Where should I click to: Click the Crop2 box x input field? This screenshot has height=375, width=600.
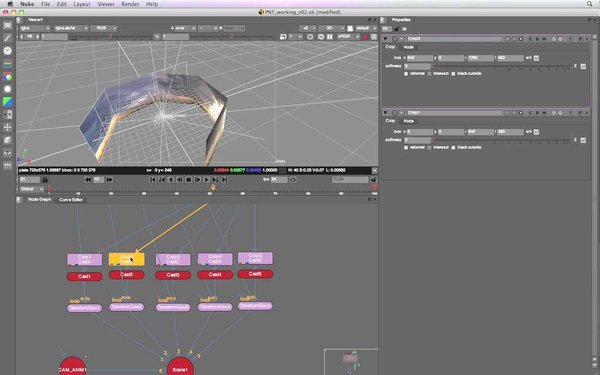(420, 58)
